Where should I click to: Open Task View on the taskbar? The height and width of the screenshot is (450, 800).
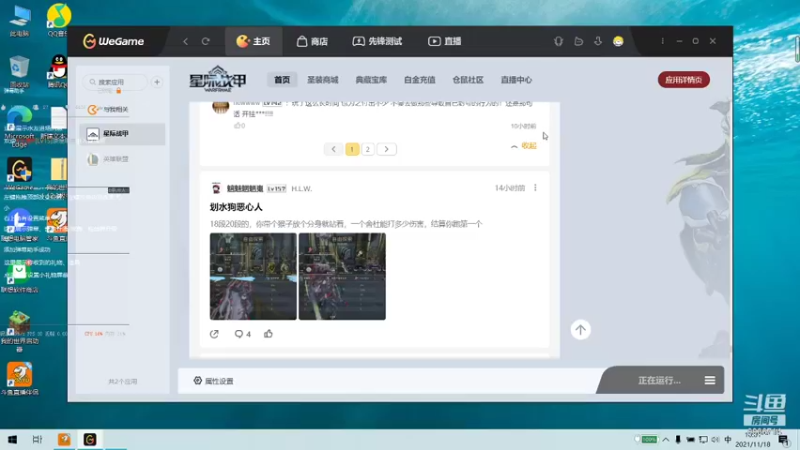[x=37, y=439]
